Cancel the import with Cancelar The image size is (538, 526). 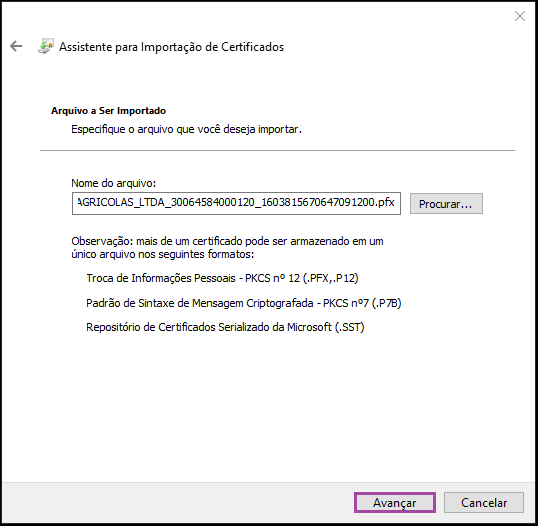click(x=484, y=502)
